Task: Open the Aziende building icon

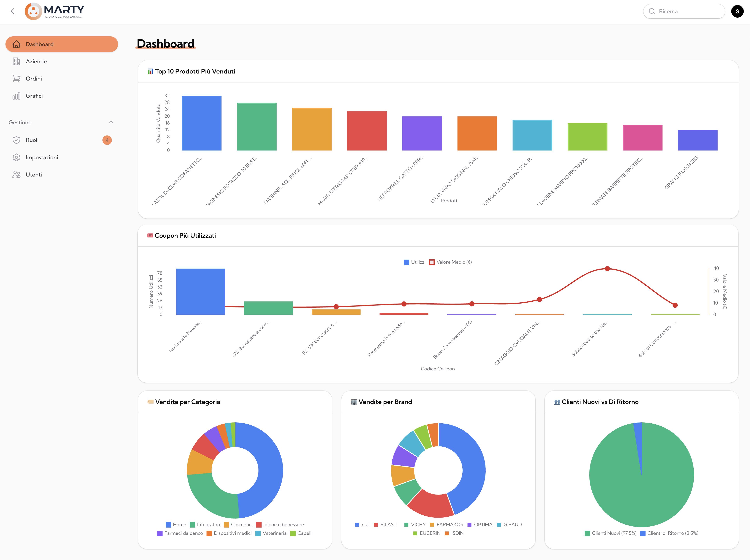Action: pyautogui.click(x=16, y=61)
